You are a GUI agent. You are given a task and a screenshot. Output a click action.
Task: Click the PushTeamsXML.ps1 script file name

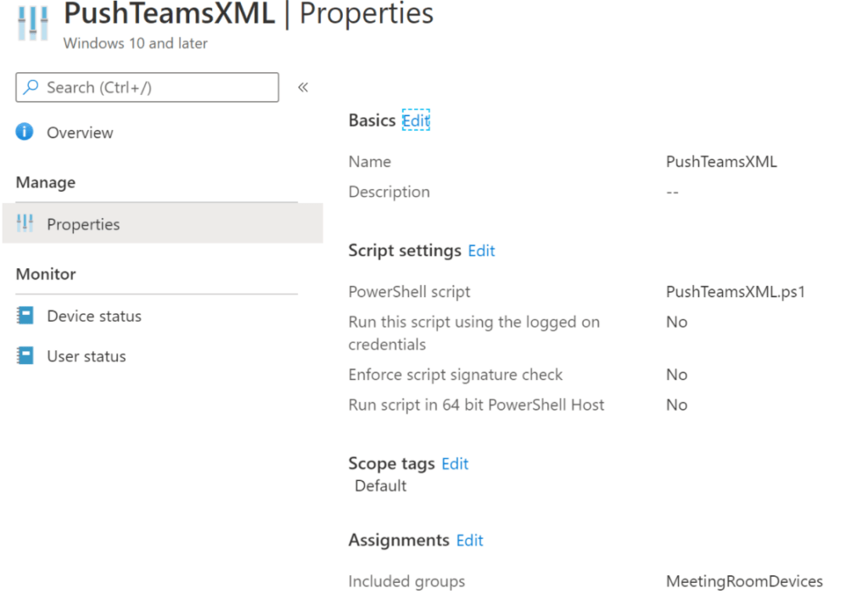[735, 291]
